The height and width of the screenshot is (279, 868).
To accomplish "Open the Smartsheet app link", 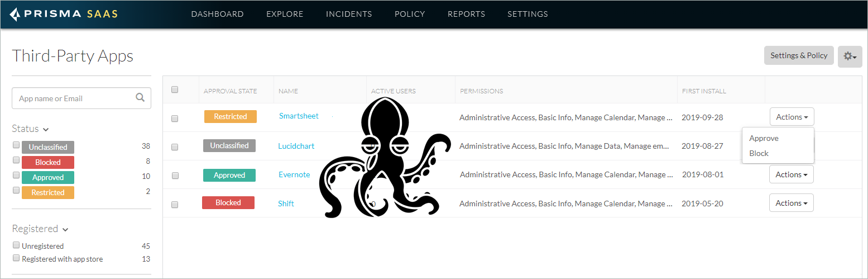I will coord(299,116).
